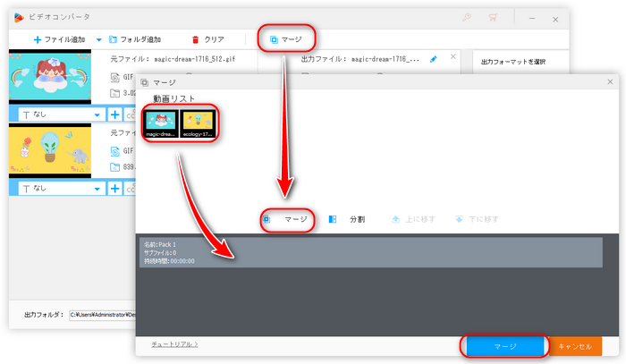Select the magic-dream GIF preview in the main window
The image size is (626, 364).
(x=50, y=77)
